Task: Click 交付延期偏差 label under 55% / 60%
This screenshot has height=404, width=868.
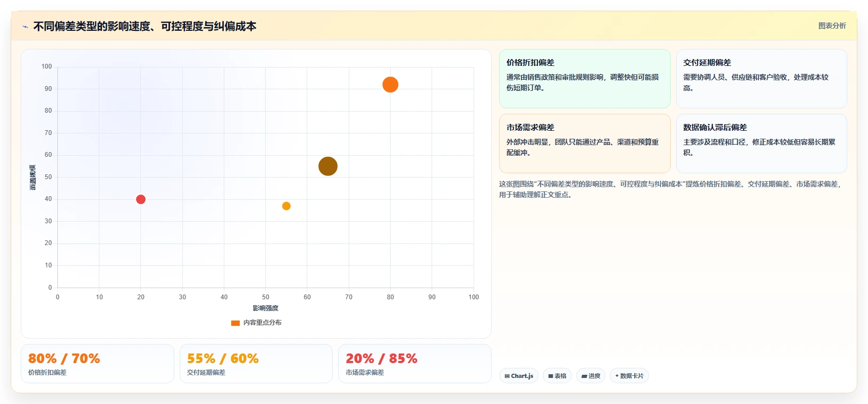Action: (206, 373)
